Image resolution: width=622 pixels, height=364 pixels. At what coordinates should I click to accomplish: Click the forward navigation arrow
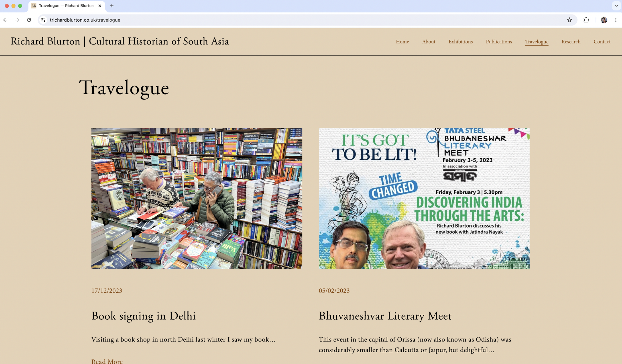(x=17, y=20)
